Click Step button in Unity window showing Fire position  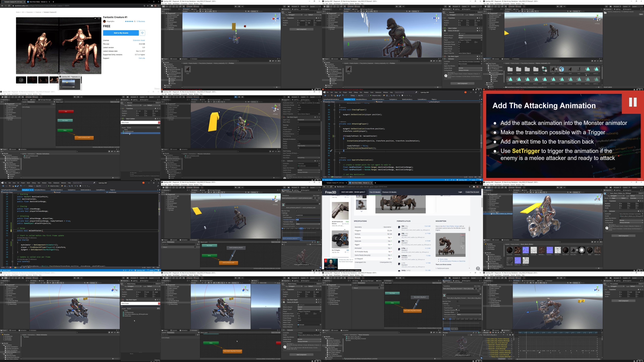565,278
